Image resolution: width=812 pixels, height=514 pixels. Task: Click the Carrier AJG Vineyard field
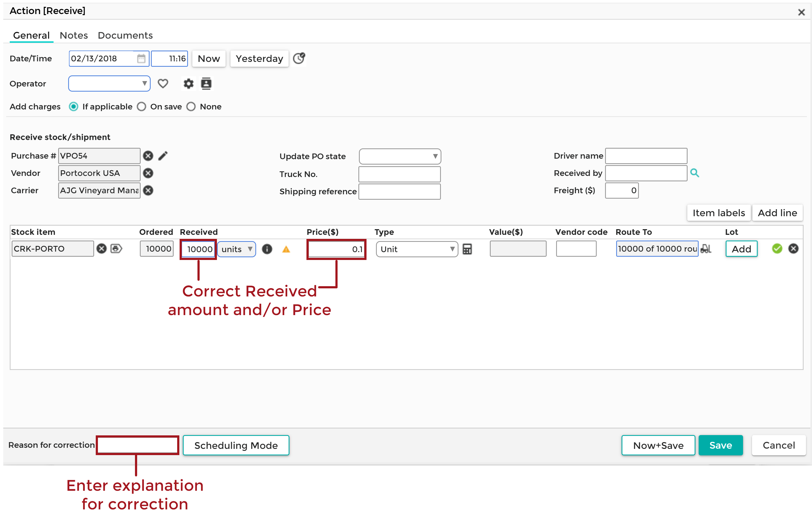tap(99, 190)
